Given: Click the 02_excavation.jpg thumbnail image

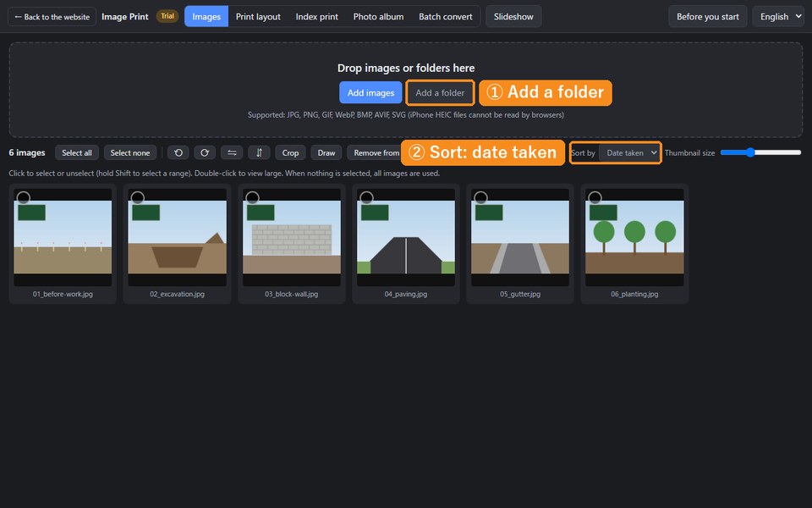Looking at the screenshot, I should pyautogui.click(x=177, y=237).
